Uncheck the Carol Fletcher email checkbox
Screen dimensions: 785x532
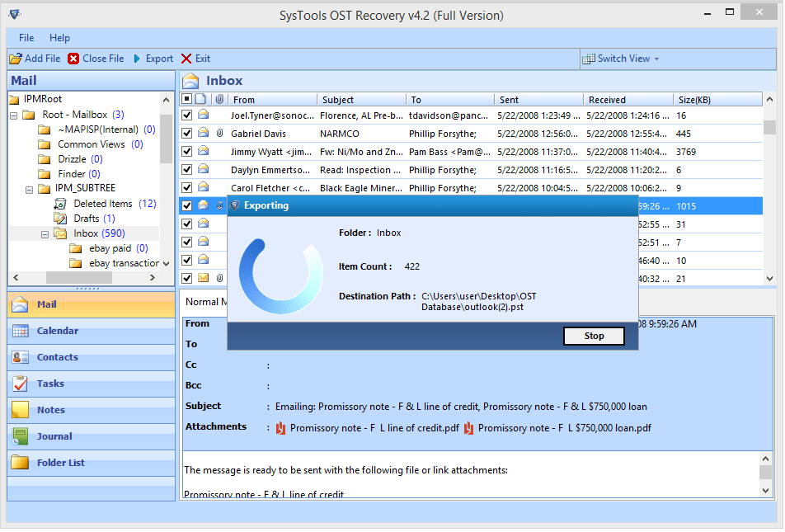[x=186, y=188]
